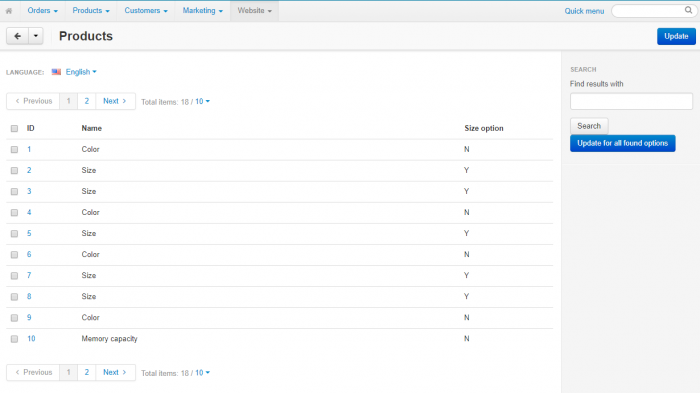Check the box for option ID 8
This screenshot has width=700, height=393.
tap(14, 297)
